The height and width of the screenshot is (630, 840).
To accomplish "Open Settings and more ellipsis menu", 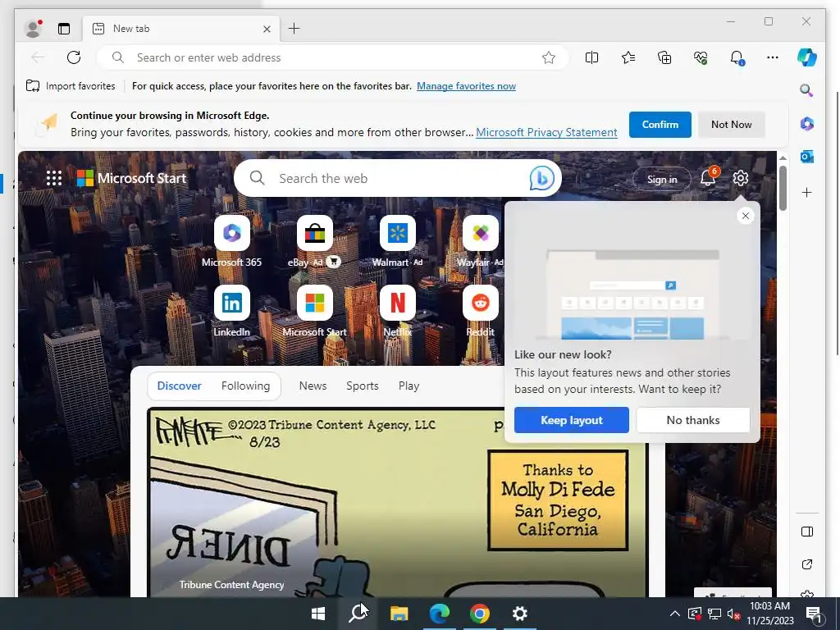I will (773, 57).
